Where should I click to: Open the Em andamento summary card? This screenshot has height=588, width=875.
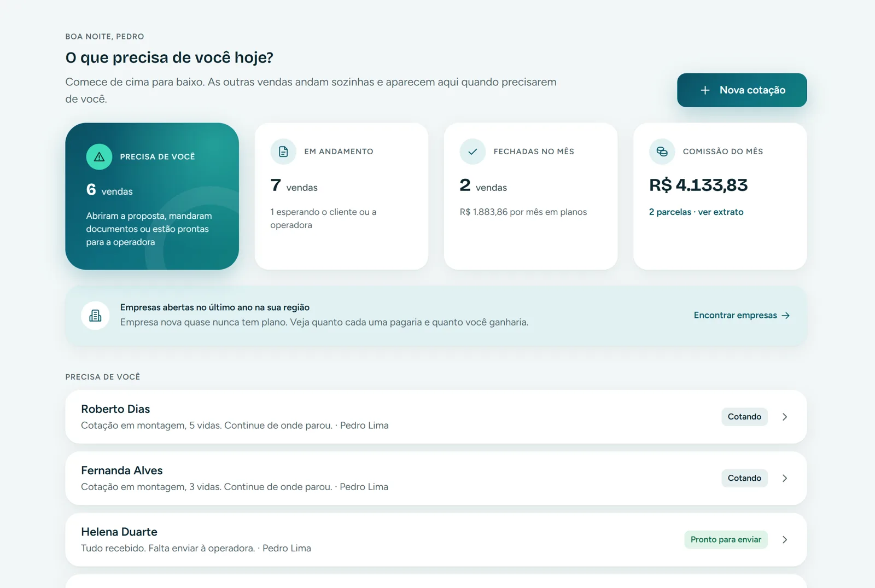[x=341, y=196]
